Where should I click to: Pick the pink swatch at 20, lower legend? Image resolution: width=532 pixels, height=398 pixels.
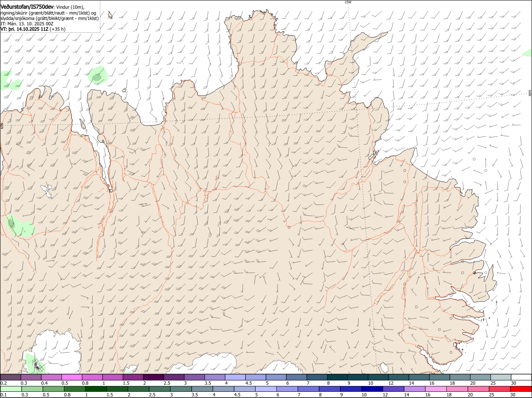coord(478,389)
